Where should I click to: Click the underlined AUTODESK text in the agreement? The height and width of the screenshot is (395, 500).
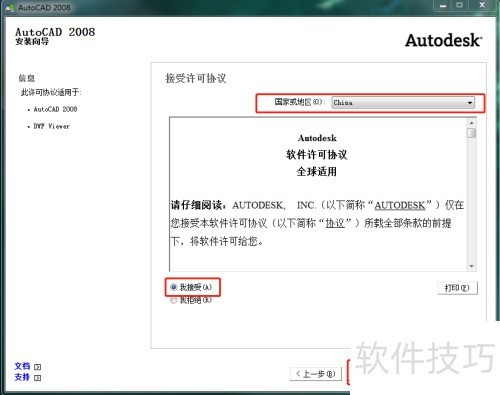click(400, 205)
